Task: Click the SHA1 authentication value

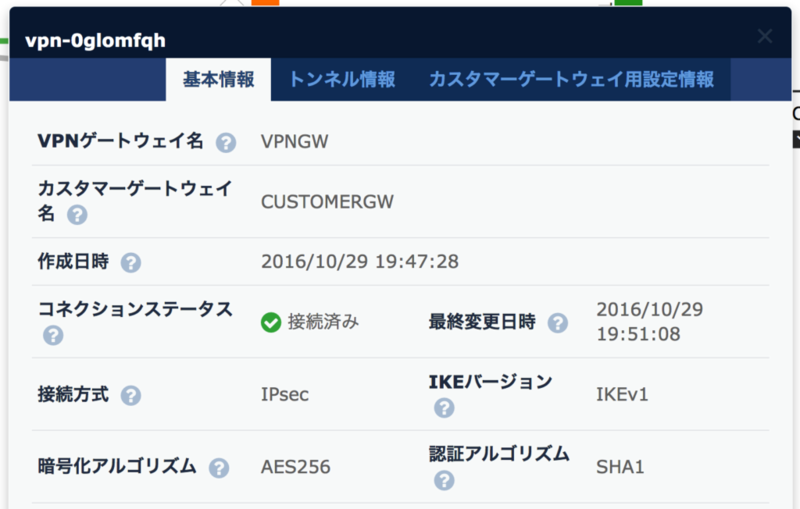Action: point(619,467)
